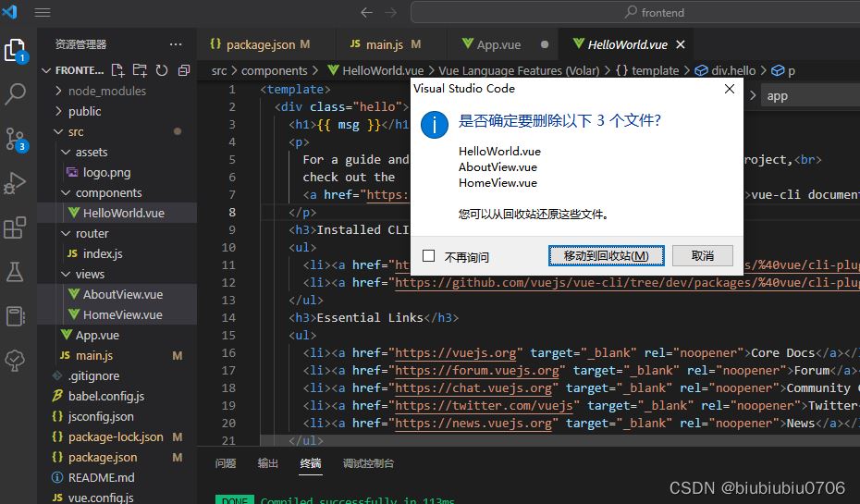Collapse all folders in explorer
860x504 pixels.
tap(183, 70)
